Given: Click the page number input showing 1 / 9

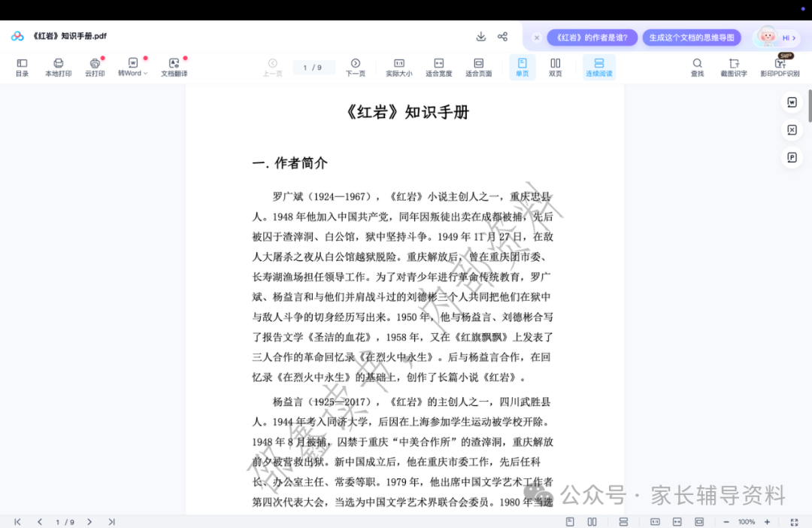Looking at the screenshot, I should point(314,68).
